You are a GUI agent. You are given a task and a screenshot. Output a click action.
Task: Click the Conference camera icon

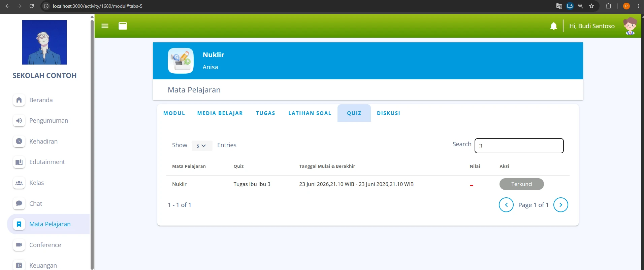19,245
